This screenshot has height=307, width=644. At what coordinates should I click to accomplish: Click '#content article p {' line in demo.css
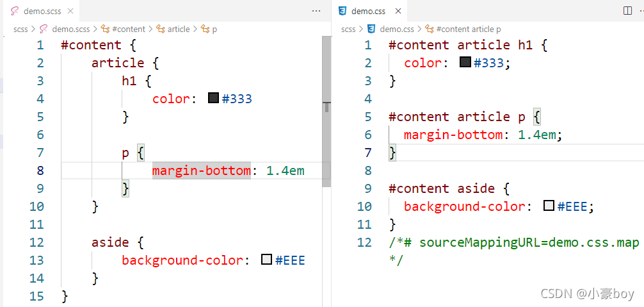coord(465,117)
